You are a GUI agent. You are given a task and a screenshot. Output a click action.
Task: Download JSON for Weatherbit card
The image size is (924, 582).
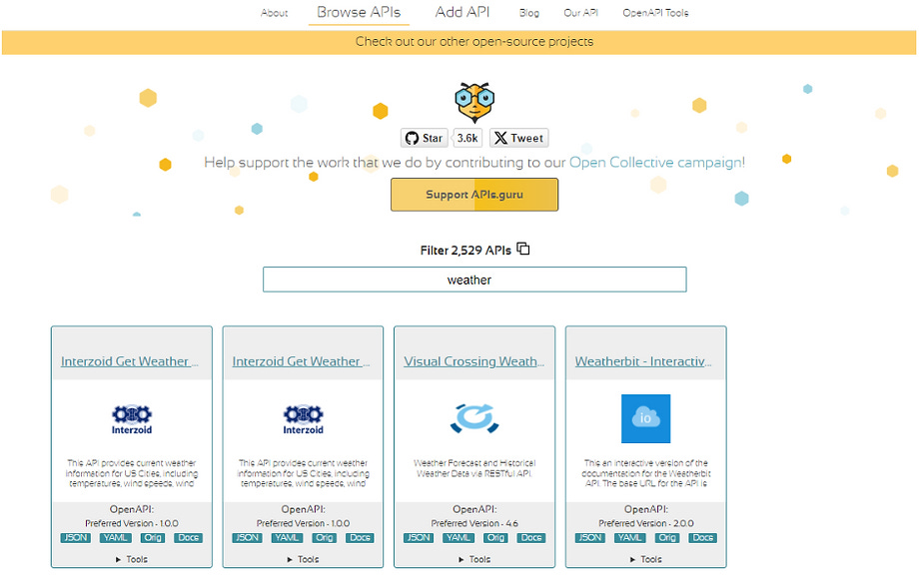point(590,538)
